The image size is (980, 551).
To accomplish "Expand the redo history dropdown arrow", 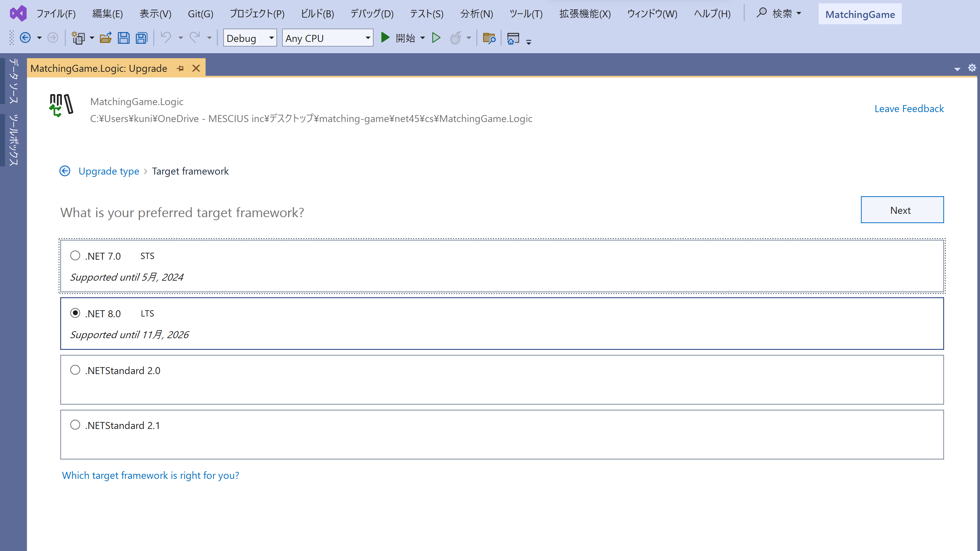I will 209,38.
